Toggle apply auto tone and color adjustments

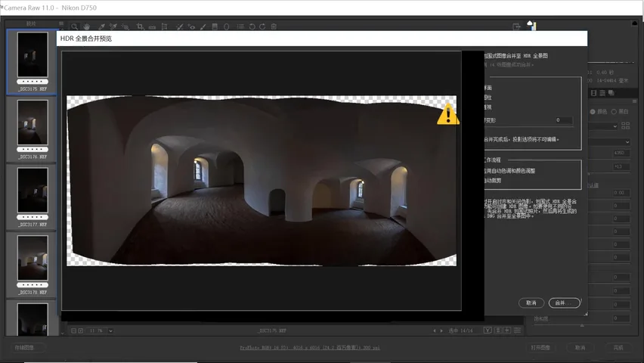click(x=509, y=171)
